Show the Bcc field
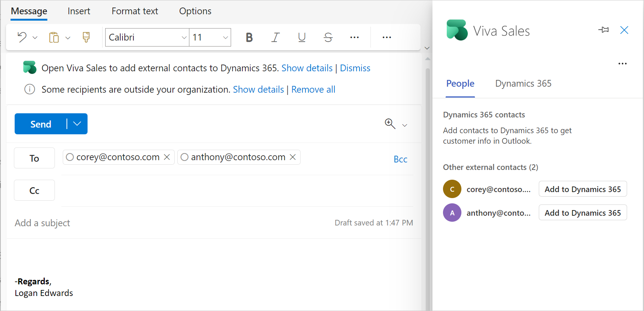 401,159
